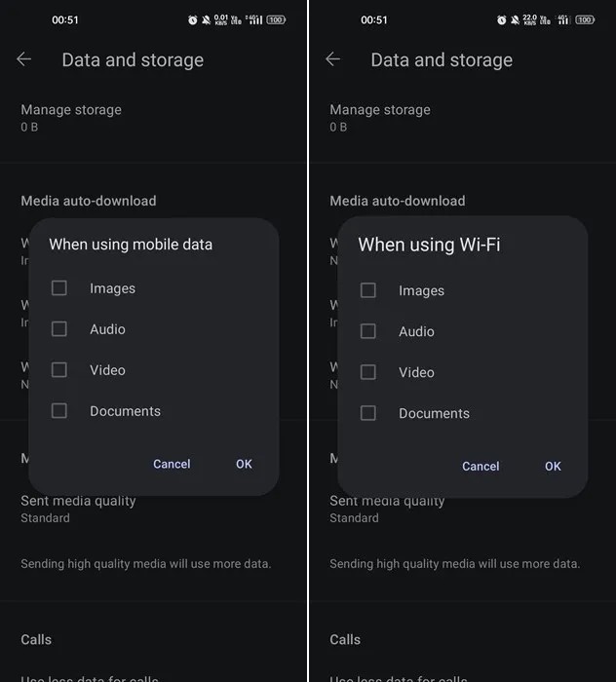Check Audio in the mobile data dialog
This screenshot has width=616, height=682.
(x=59, y=329)
